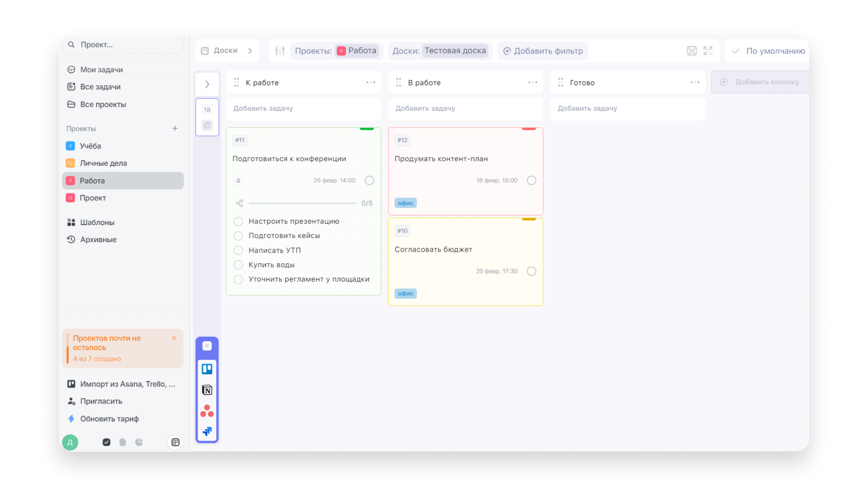Image resolution: width=868 pixels, height=488 pixels.
Task: Expand the collapsed side panel chevron
Action: 207,84
